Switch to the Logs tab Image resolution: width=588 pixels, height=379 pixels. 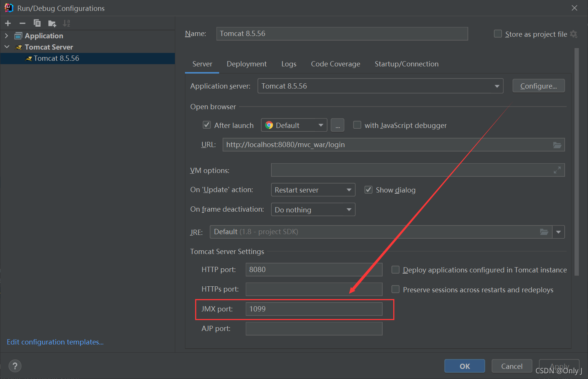point(289,64)
